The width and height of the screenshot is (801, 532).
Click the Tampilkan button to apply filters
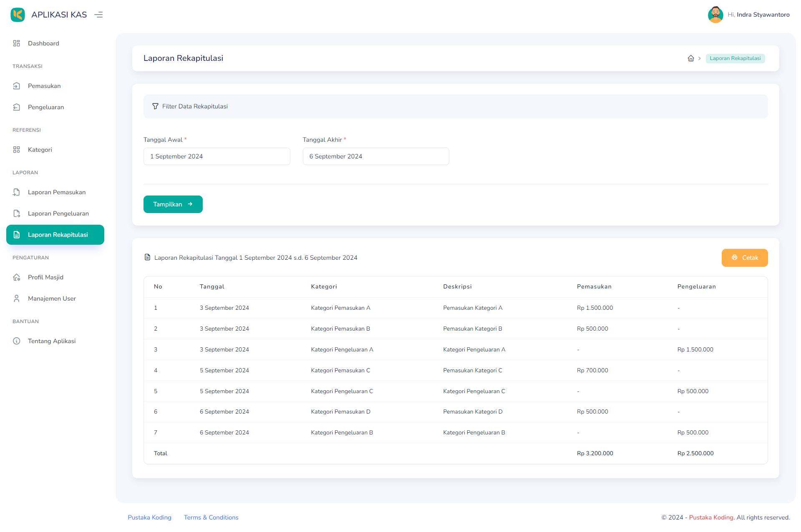coord(173,204)
